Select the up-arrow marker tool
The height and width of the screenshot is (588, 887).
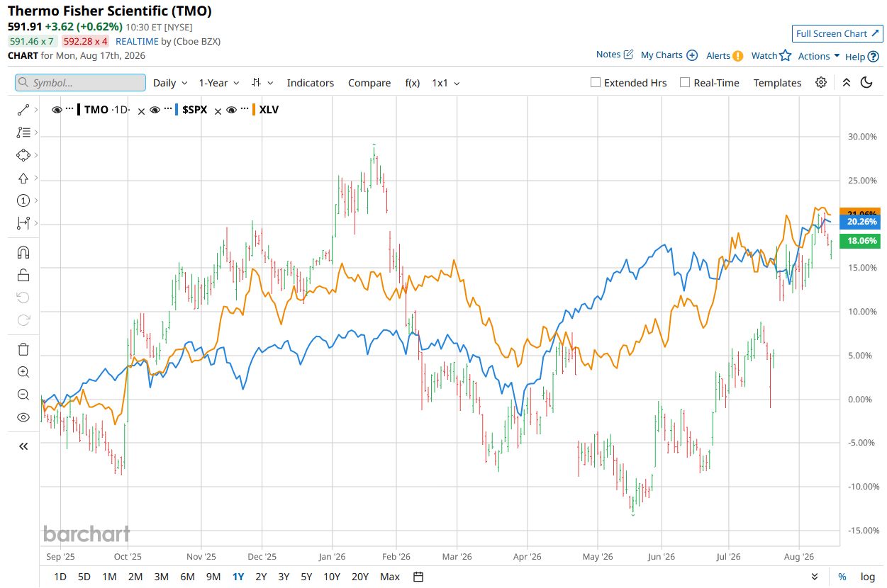coord(23,178)
